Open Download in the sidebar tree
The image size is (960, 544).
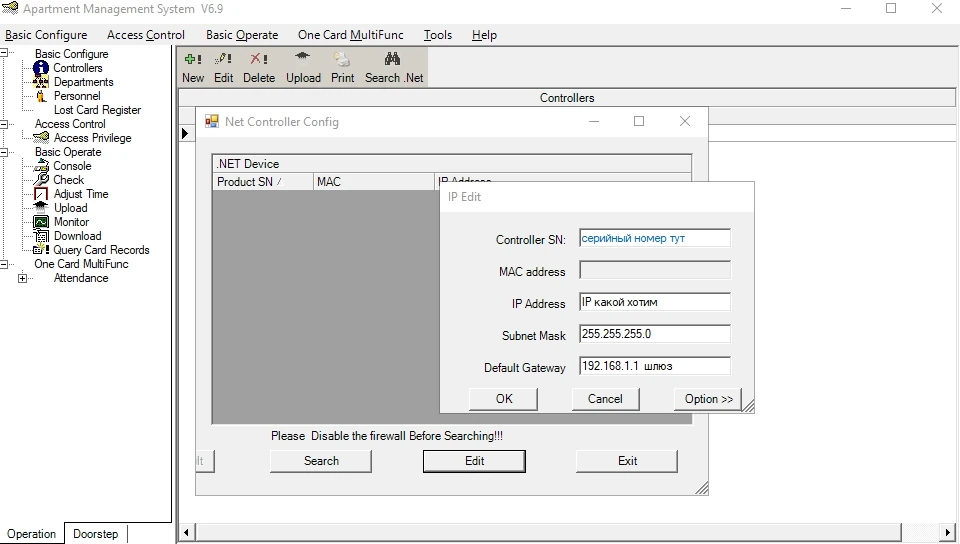[78, 236]
